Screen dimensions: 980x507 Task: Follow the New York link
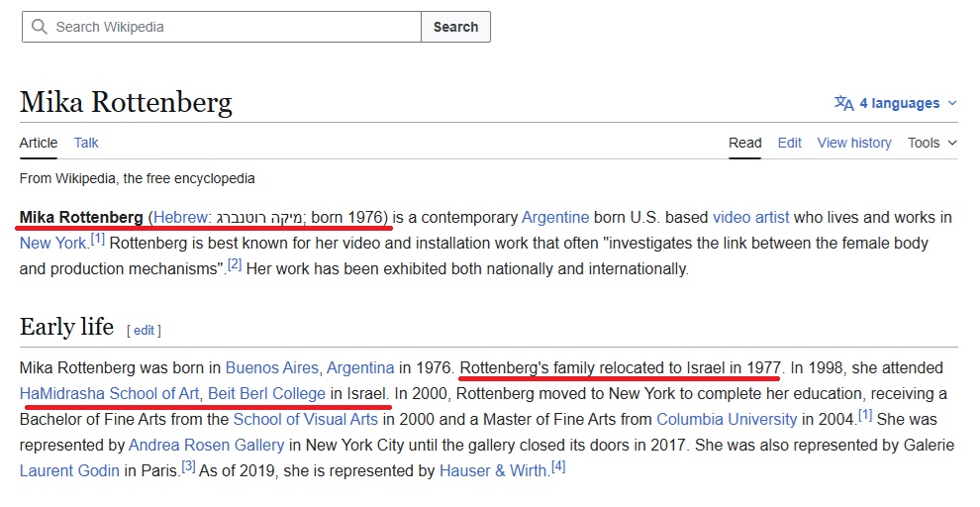(x=53, y=244)
